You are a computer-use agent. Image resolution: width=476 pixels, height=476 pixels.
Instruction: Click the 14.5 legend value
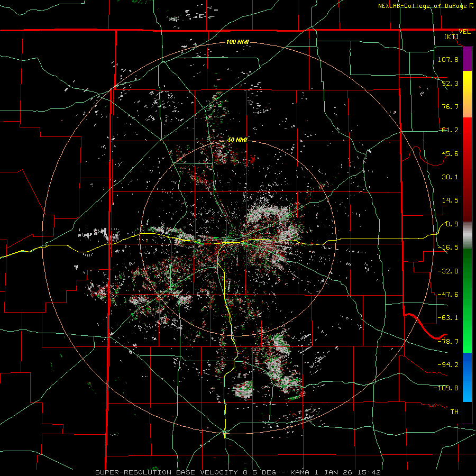click(450, 200)
